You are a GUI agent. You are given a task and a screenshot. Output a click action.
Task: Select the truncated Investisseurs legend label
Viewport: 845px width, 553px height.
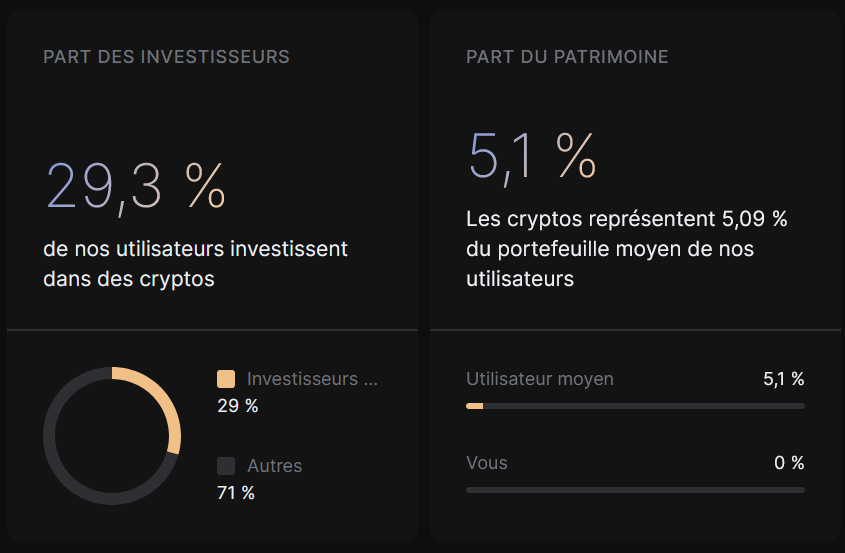[x=312, y=379]
